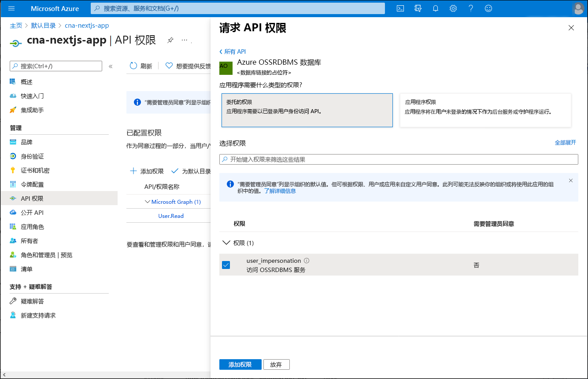Select the 委托的权限 permission type
The width and height of the screenshot is (588, 379).
click(307, 110)
